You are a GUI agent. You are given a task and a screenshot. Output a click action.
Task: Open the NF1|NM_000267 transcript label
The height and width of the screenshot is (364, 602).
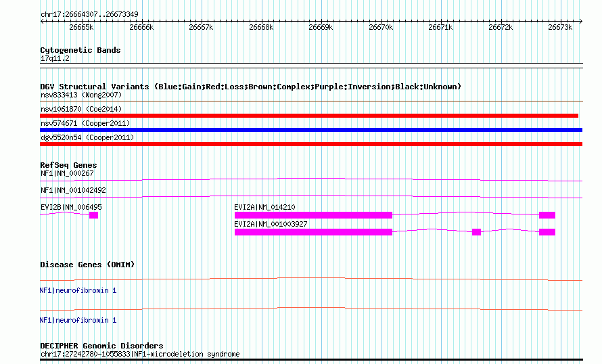(67, 174)
